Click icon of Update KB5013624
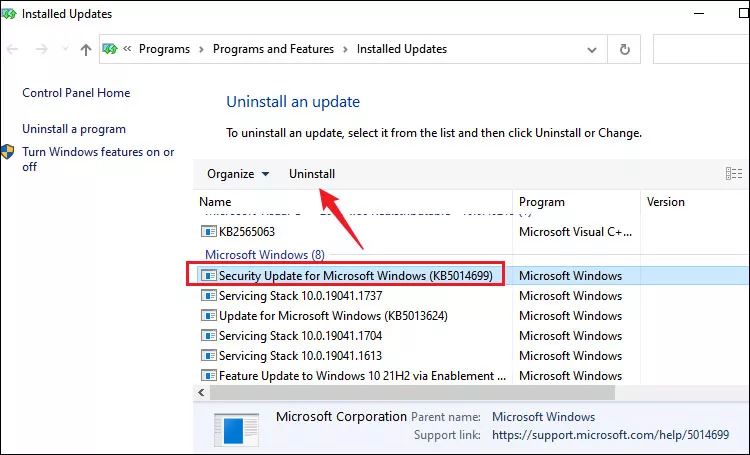Image resolution: width=750 pixels, height=455 pixels. (208, 316)
